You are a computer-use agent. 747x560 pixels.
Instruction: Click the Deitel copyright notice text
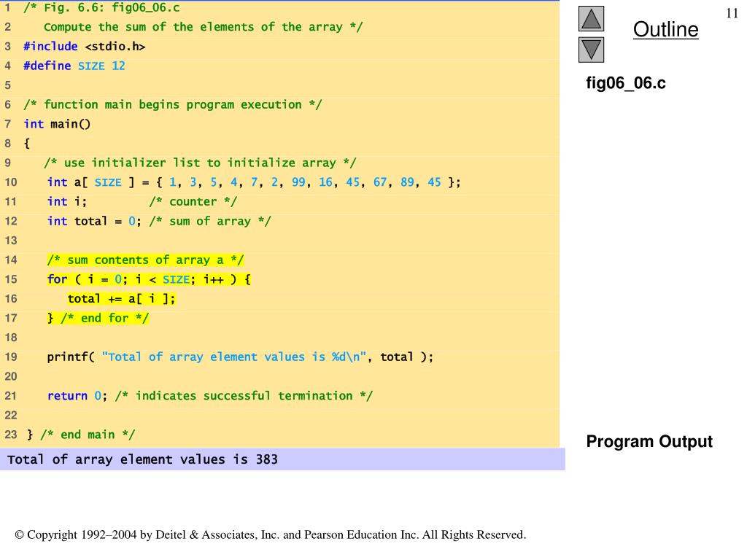[x=271, y=535]
